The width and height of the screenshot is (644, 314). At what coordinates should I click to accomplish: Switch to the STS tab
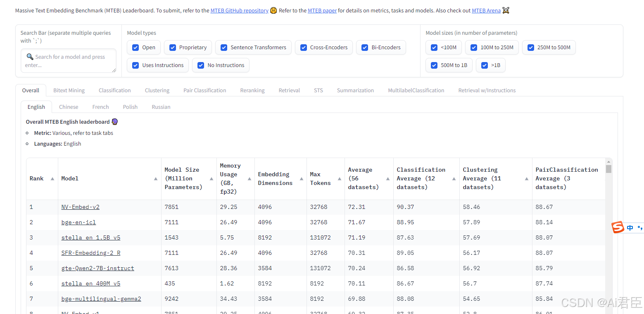[x=318, y=91]
